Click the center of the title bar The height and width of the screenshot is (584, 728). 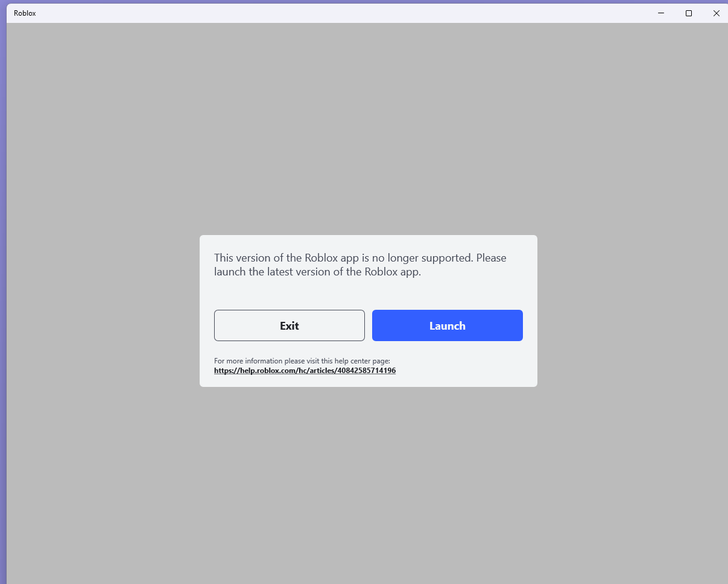pyautogui.click(x=362, y=13)
